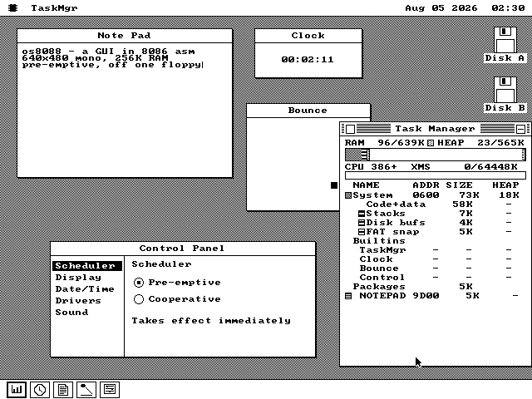Choose the Pre-emptive radio button

pyautogui.click(x=139, y=283)
